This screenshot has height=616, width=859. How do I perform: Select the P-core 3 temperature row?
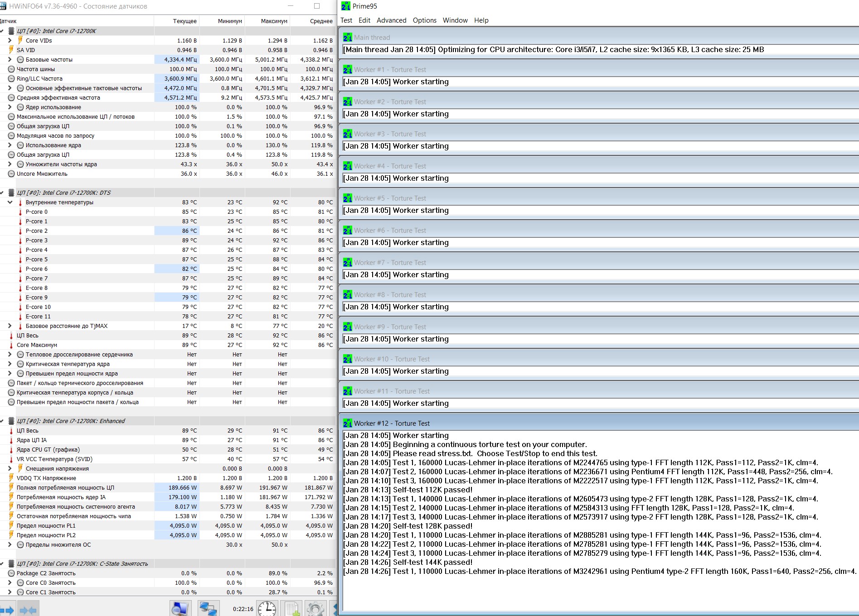click(x=168, y=240)
